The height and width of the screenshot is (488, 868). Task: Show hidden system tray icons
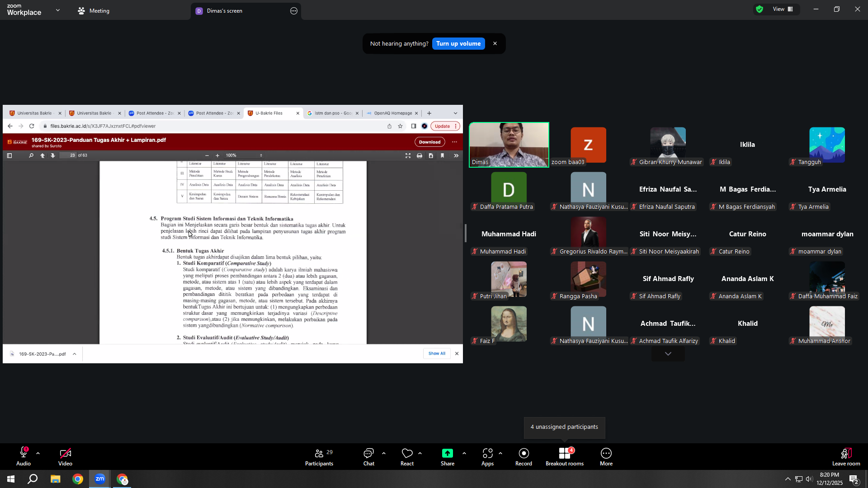pos(788,479)
